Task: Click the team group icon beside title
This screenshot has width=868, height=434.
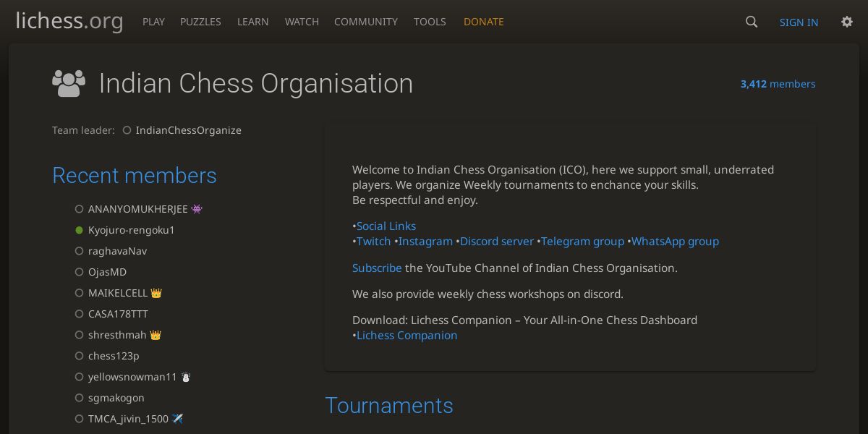Action: [x=69, y=83]
